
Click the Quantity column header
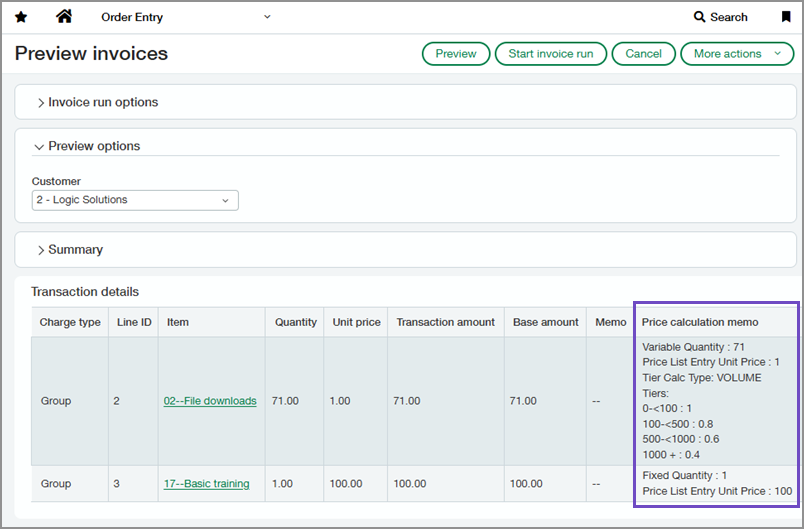click(x=296, y=322)
